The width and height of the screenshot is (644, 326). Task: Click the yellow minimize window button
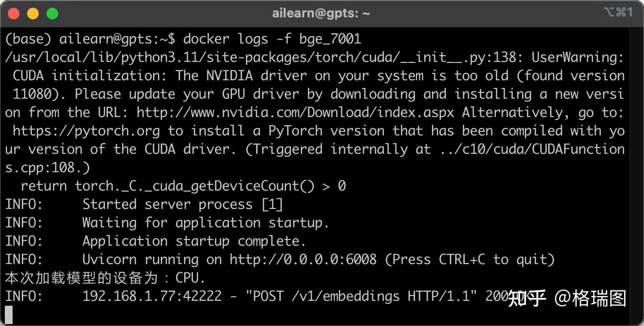click(x=33, y=14)
